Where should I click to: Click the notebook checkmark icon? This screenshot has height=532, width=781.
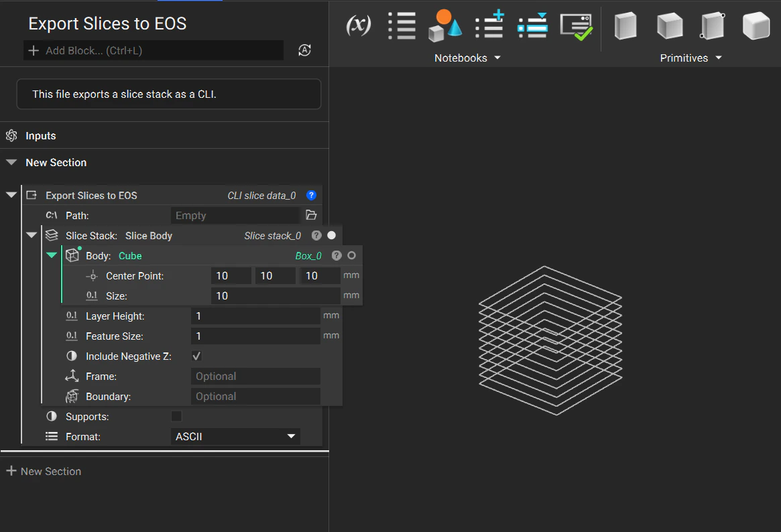[x=577, y=25]
